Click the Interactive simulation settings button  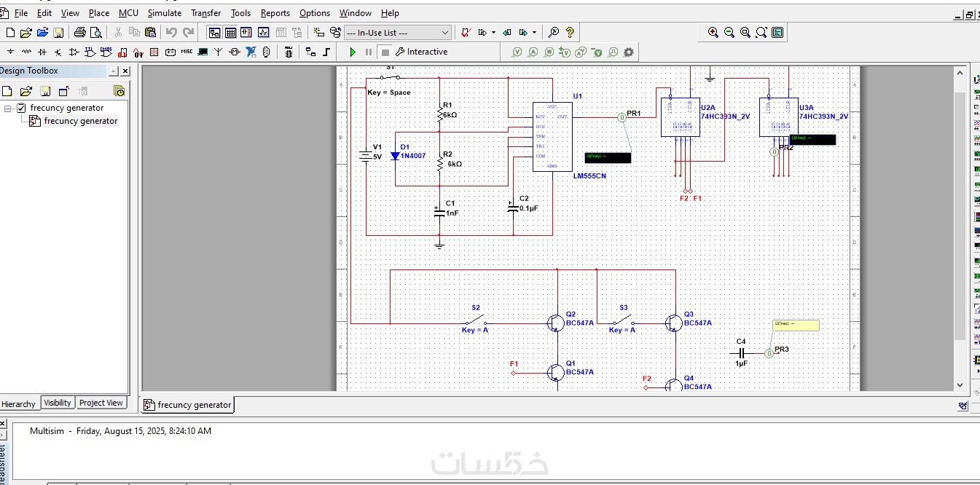[x=422, y=52]
